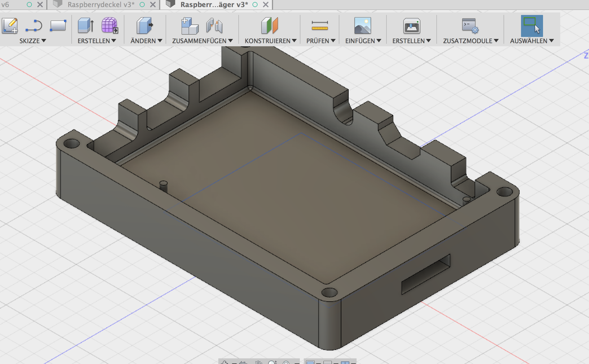Expand the ZUSAMMENFÜGEN dropdown

click(202, 41)
